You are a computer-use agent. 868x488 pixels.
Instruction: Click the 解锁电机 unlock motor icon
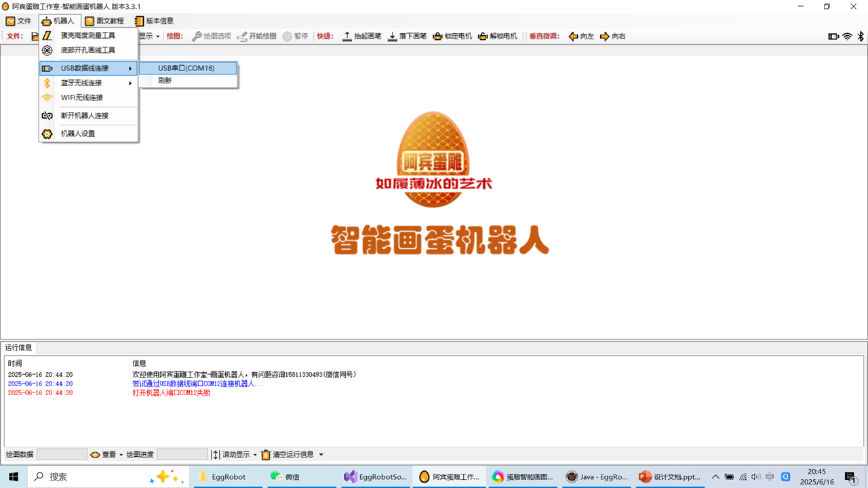tap(497, 37)
